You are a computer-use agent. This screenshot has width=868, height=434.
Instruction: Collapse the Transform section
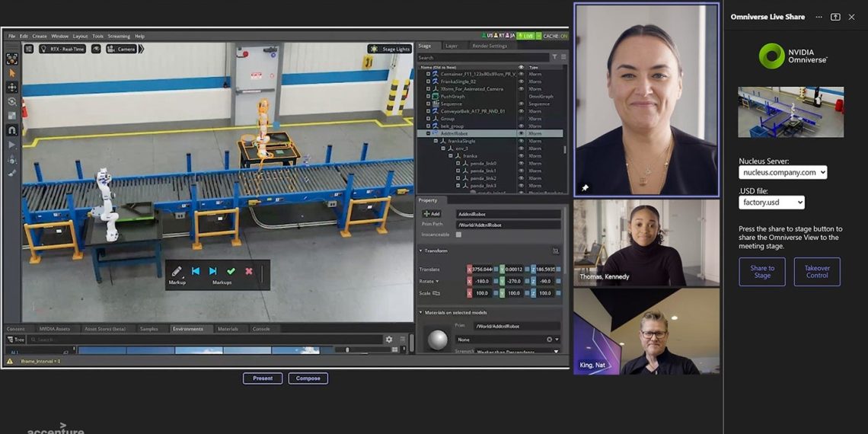[421, 251]
